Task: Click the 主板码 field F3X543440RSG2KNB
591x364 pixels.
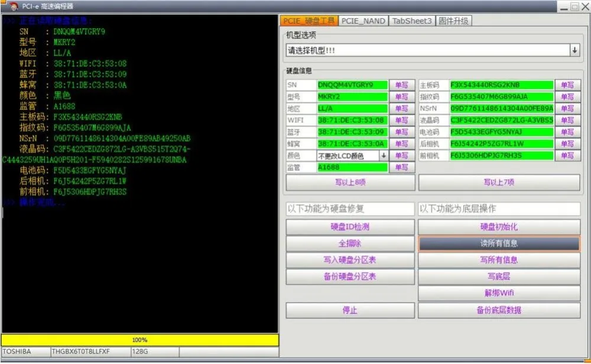Action: [x=502, y=85]
